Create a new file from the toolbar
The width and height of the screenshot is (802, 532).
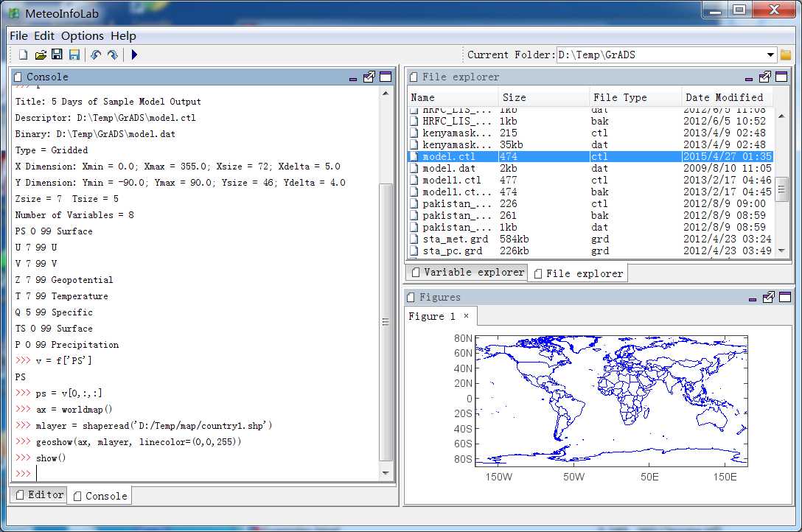pyautogui.click(x=24, y=55)
